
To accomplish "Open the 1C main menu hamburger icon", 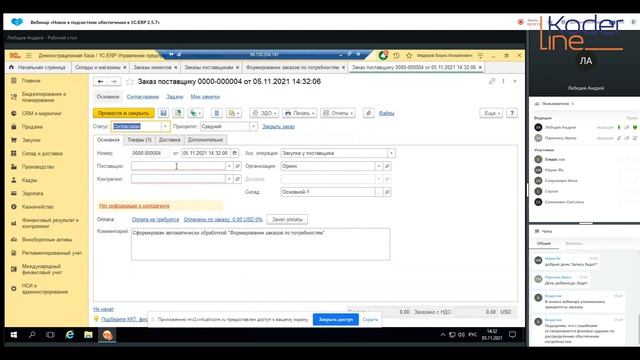I will (29, 56).
